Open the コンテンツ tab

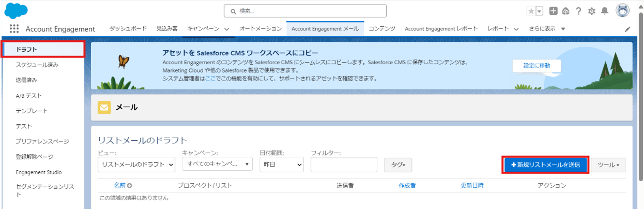(x=382, y=29)
